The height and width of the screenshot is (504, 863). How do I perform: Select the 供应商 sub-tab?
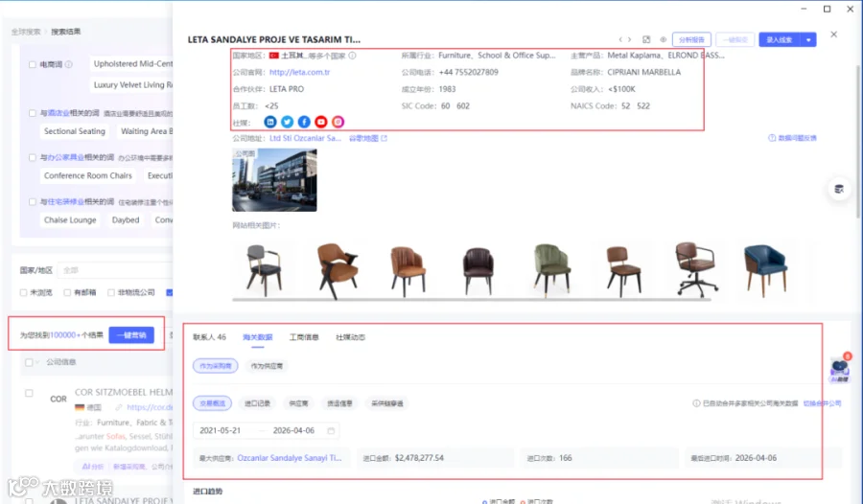298,403
